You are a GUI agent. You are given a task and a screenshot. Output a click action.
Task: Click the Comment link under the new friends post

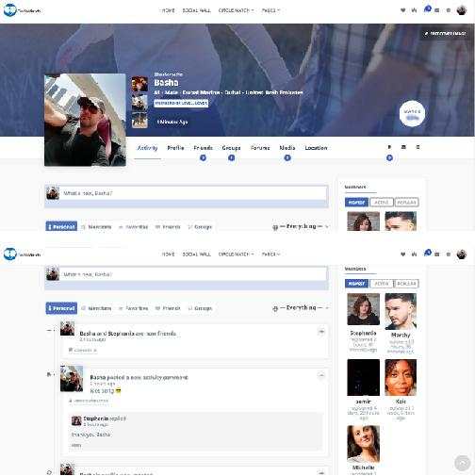83,350
